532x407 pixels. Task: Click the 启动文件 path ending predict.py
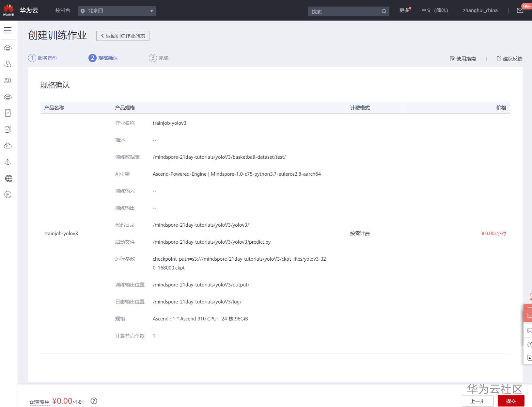[211, 242]
